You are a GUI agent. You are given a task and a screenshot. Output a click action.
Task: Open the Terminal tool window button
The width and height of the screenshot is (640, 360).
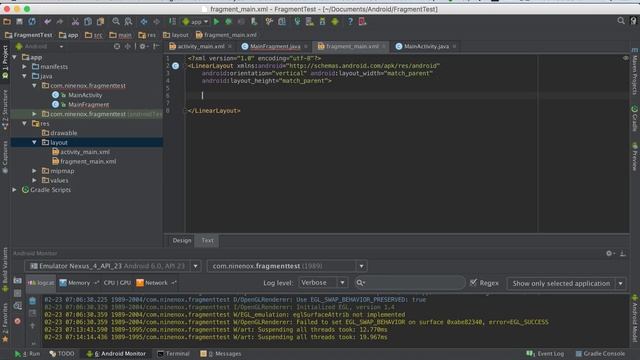(173, 354)
